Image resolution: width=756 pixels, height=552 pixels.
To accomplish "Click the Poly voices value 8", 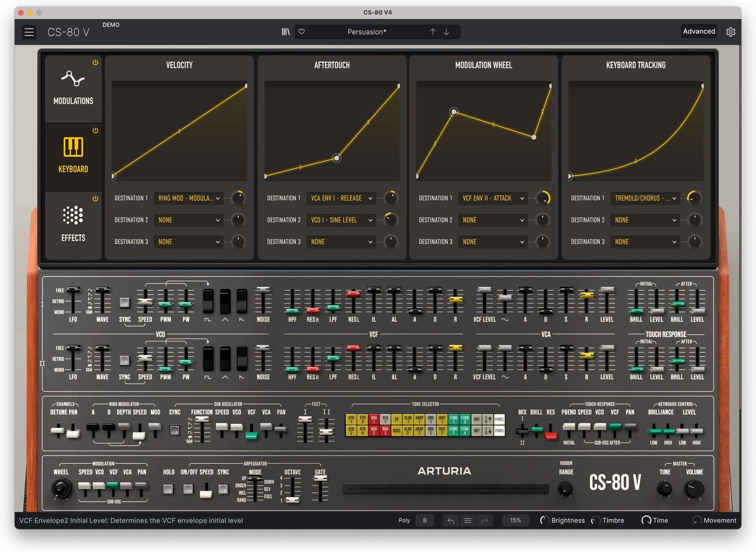I will coord(425,520).
